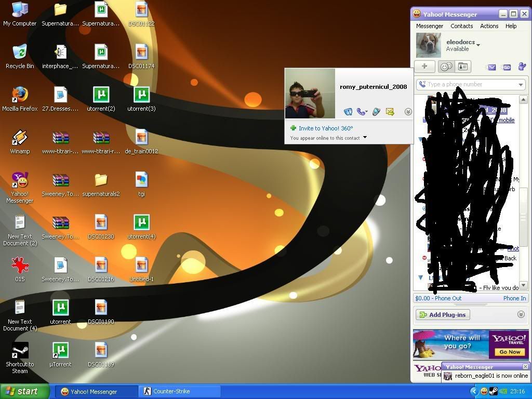
Task: Click the green NVIDIA icon in system tray
Action: (x=502, y=391)
